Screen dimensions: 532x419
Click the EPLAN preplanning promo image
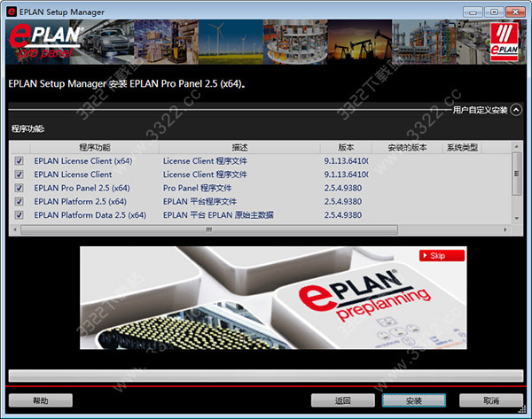point(273,298)
